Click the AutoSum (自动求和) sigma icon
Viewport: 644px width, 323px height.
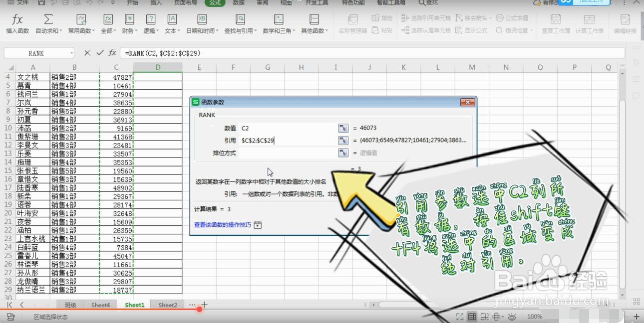coord(48,19)
